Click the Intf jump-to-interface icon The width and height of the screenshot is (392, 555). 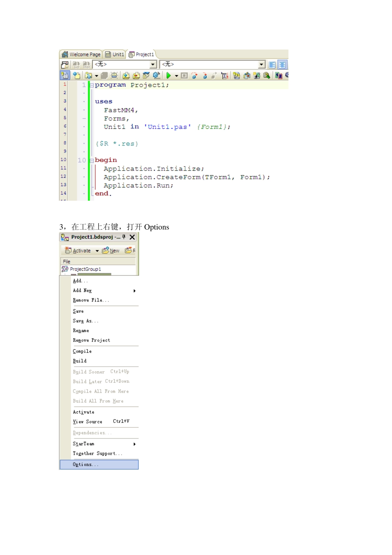click(76, 65)
